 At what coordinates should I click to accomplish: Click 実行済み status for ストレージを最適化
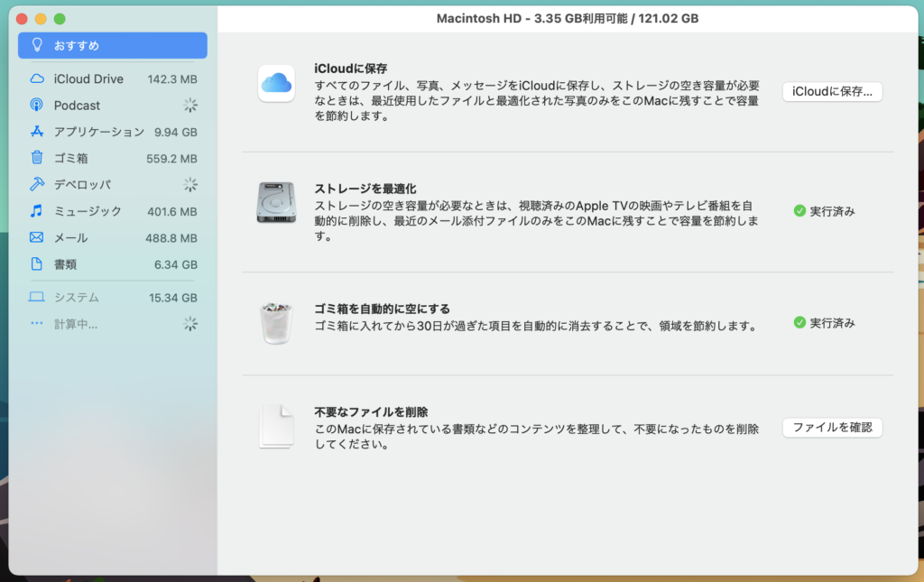(x=832, y=211)
